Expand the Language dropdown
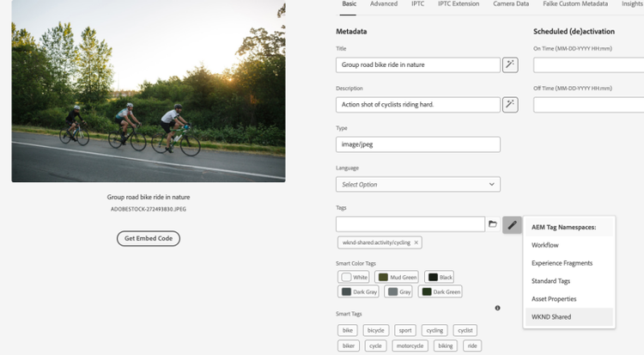644x355 pixels. [417, 184]
